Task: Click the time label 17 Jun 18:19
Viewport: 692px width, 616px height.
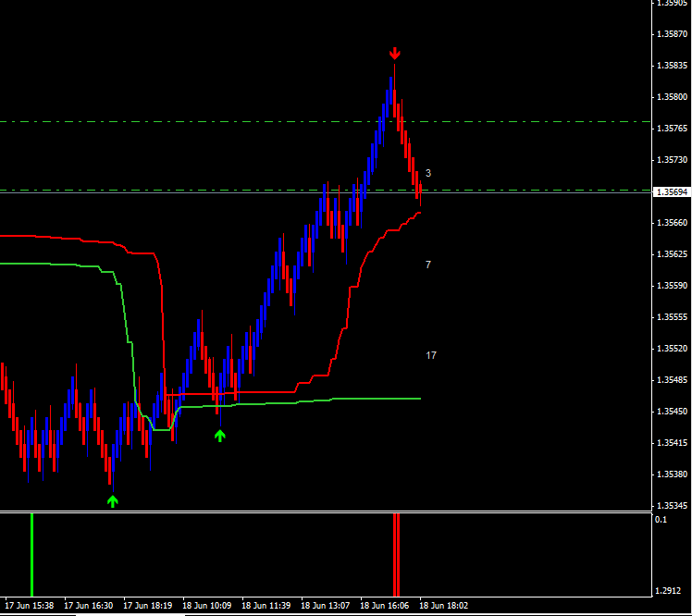Action: [147, 606]
